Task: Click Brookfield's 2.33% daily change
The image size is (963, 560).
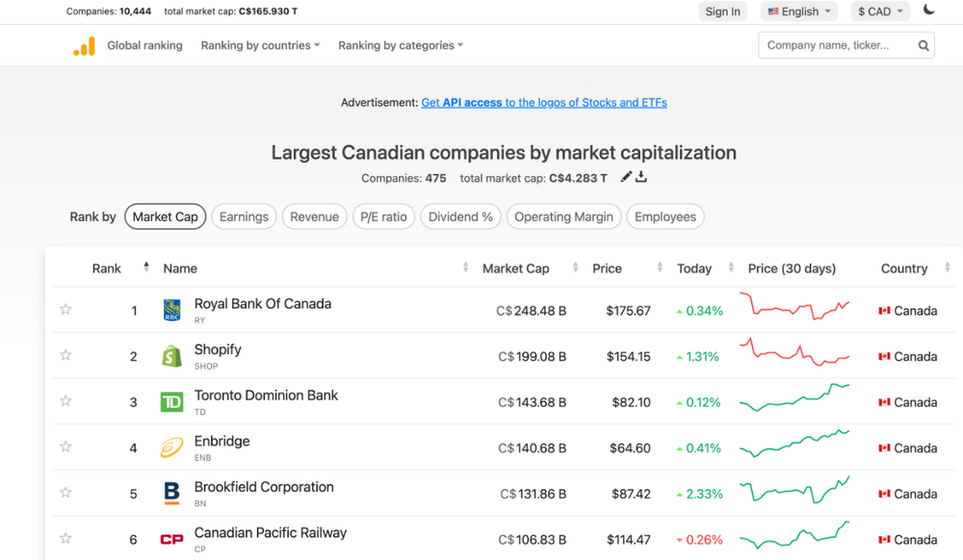Action: click(x=699, y=494)
